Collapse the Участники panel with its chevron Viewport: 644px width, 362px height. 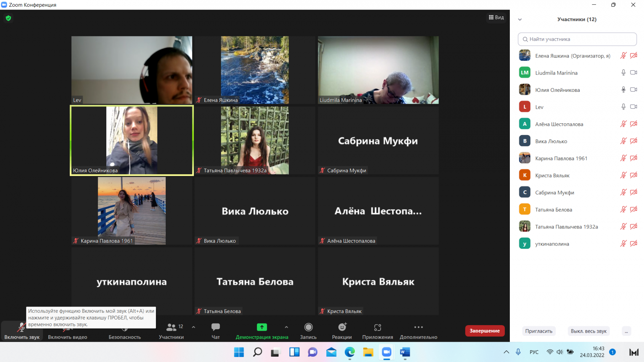(x=520, y=20)
